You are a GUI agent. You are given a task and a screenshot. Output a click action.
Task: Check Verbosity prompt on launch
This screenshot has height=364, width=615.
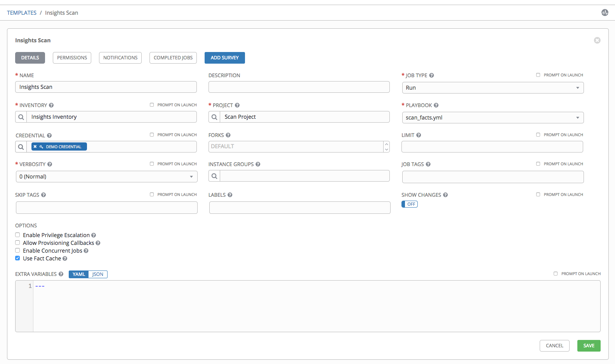pos(152,164)
